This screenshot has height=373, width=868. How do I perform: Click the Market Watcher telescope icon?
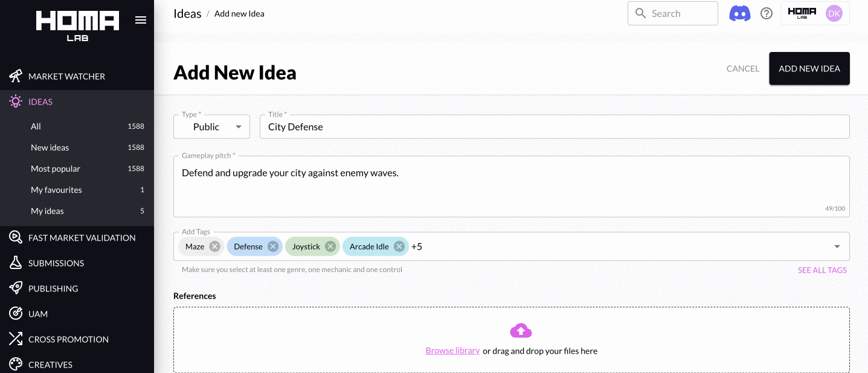(x=16, y=76)
